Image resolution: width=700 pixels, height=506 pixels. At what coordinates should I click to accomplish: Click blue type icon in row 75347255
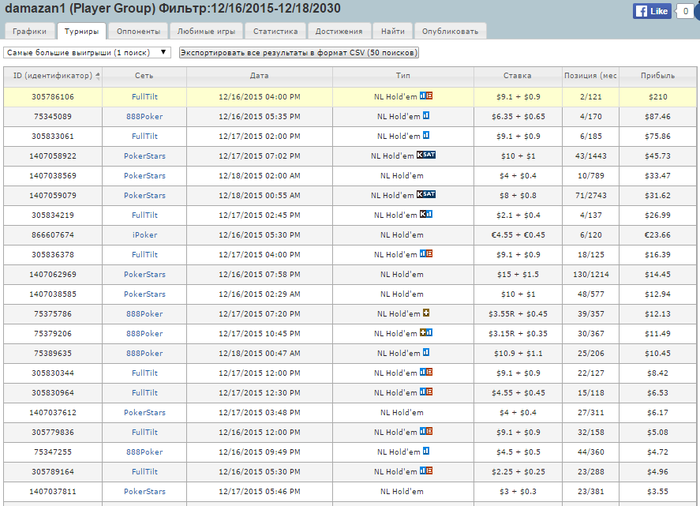click(426, 451)
